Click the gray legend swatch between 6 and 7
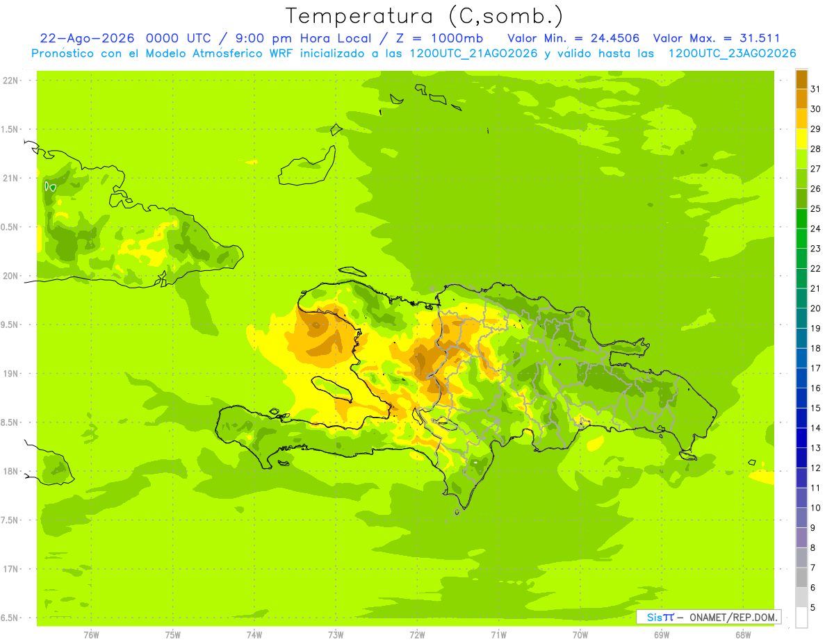 coord(801,577)
